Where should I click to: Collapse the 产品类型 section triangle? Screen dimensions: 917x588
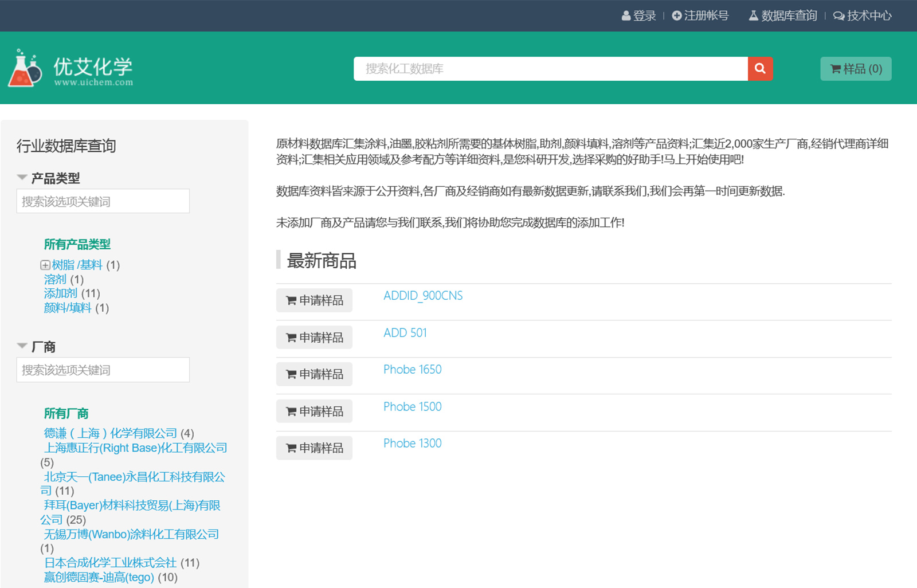pyautogui.click(x=22, y=178)
